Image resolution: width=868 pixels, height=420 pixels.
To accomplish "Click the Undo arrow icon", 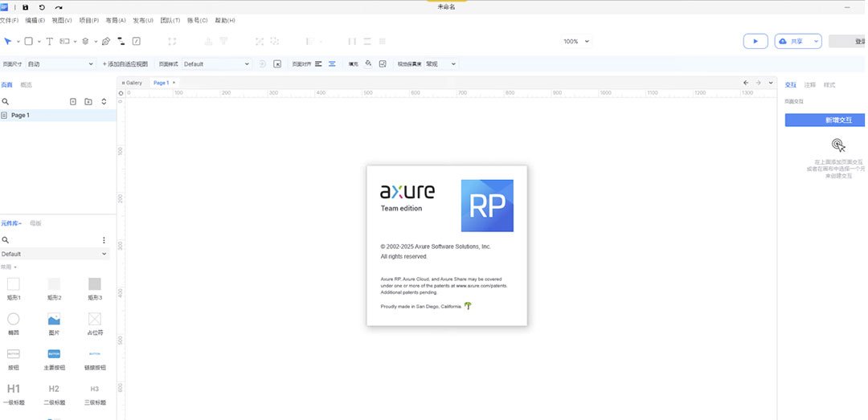I will (x=42, y=7).
